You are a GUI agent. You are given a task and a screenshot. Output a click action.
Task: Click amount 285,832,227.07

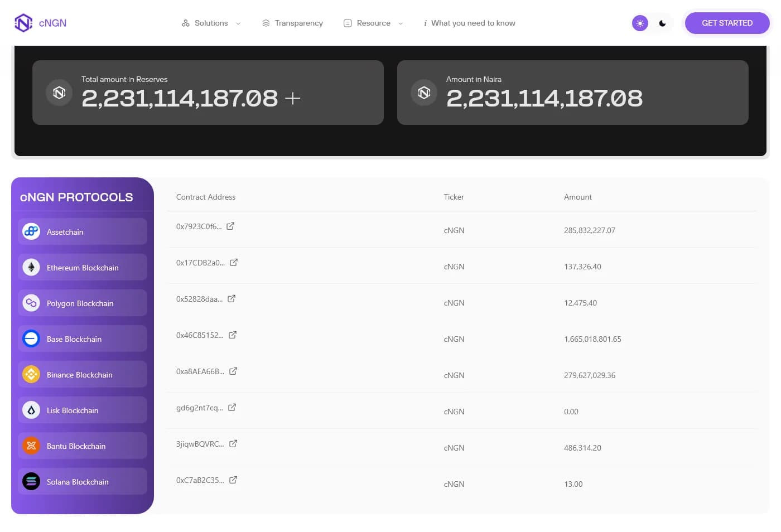click(x=589, y=230)
